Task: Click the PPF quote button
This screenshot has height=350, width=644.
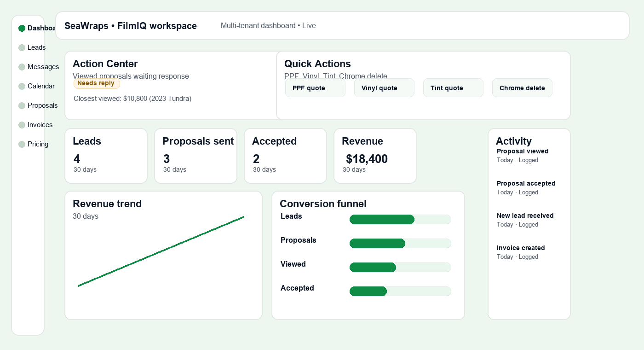Action: [x=315, y=87]
